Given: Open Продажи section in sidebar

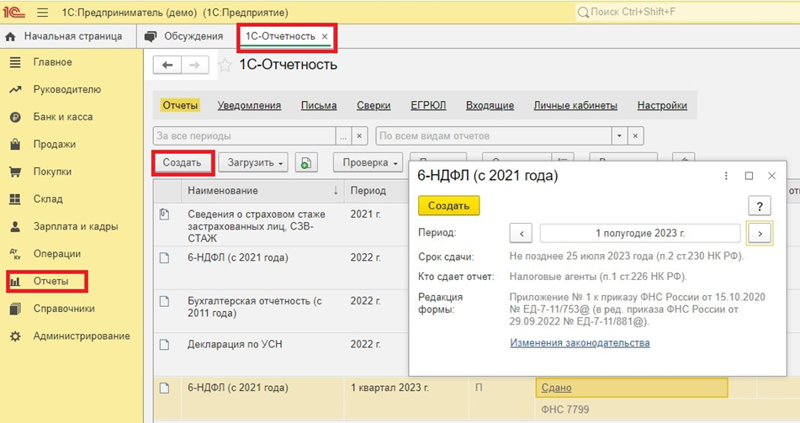Looking at the screenshot, I should pos(55,144).
